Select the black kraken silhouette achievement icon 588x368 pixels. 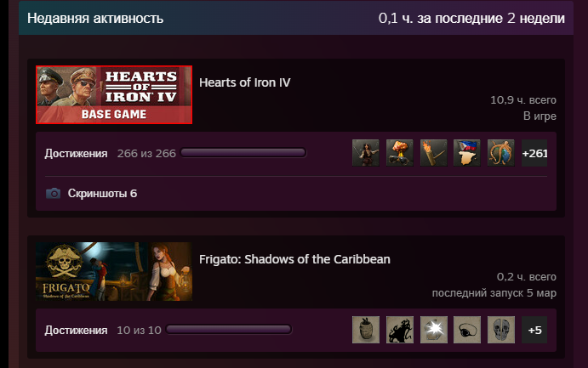tap(400, 330)
